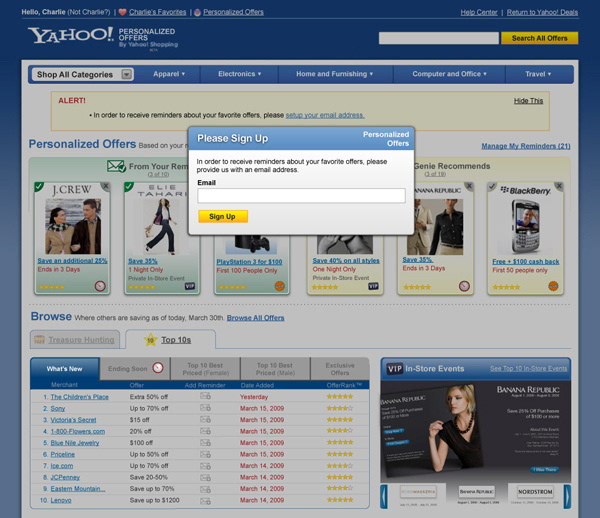Screen dimensions: 600x518
Task: Open Save an additional 25% offer link
Action: [x=72, y=261]
